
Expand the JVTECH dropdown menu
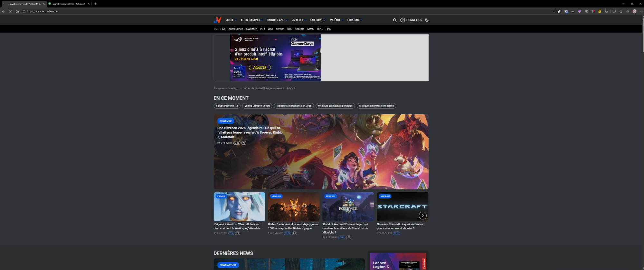(299, 20)
